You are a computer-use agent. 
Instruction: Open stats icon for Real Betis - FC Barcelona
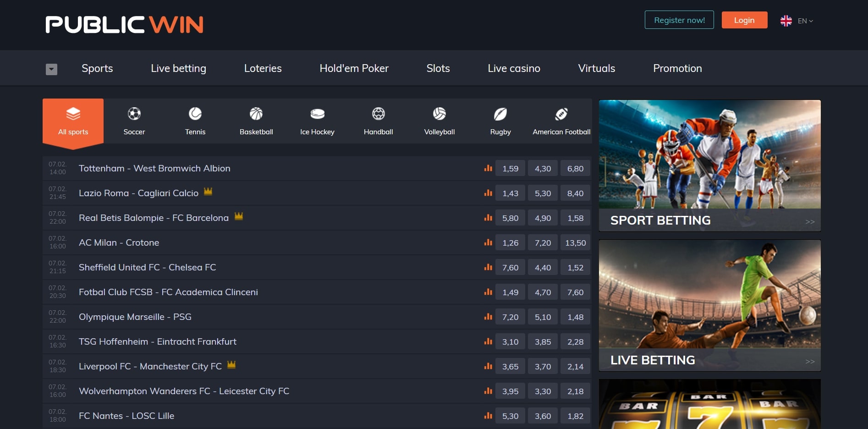[x=488, y=218]
